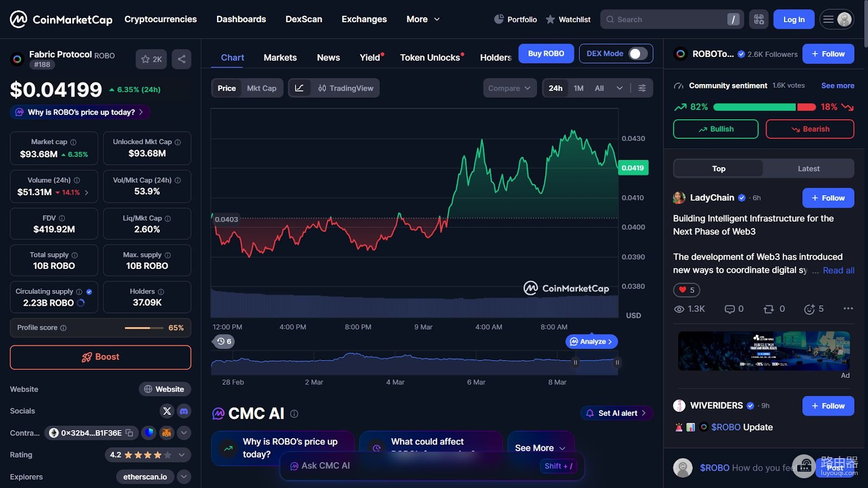Open Why is ROBO's price up today
868x488 pixels.
click(80, 112)
